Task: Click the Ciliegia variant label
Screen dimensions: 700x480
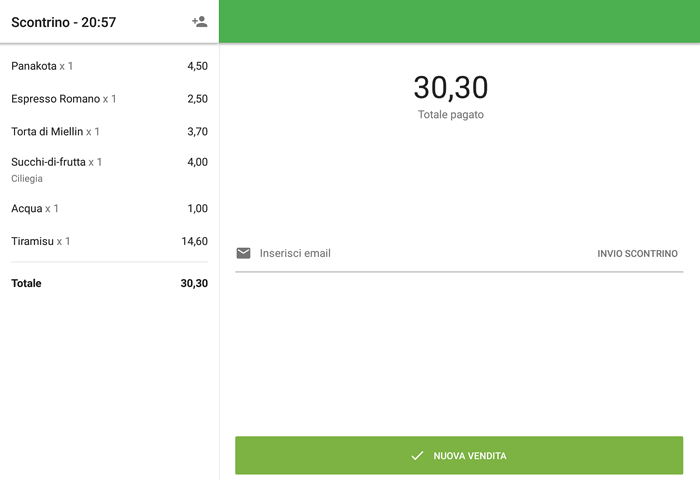Action: (27, 179)
